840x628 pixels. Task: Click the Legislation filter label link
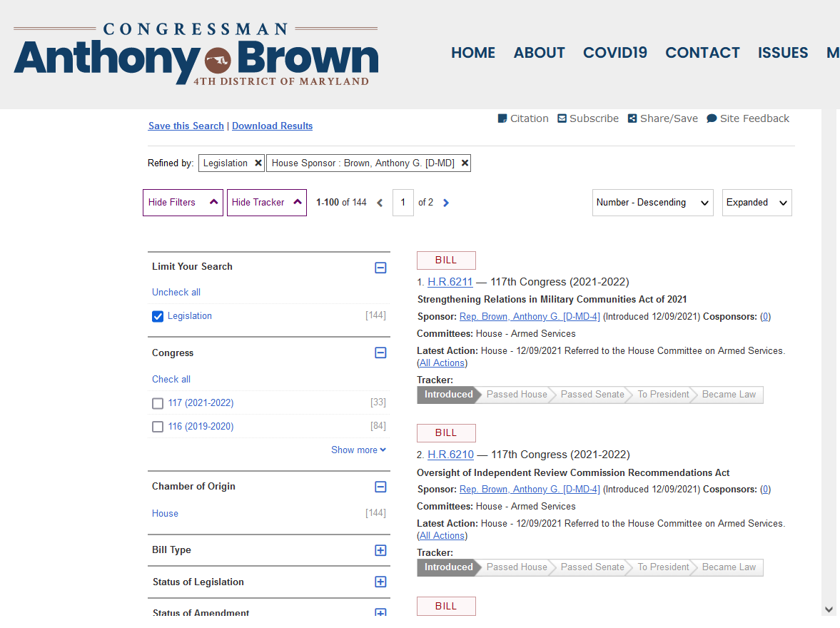[x=190, y=316]
